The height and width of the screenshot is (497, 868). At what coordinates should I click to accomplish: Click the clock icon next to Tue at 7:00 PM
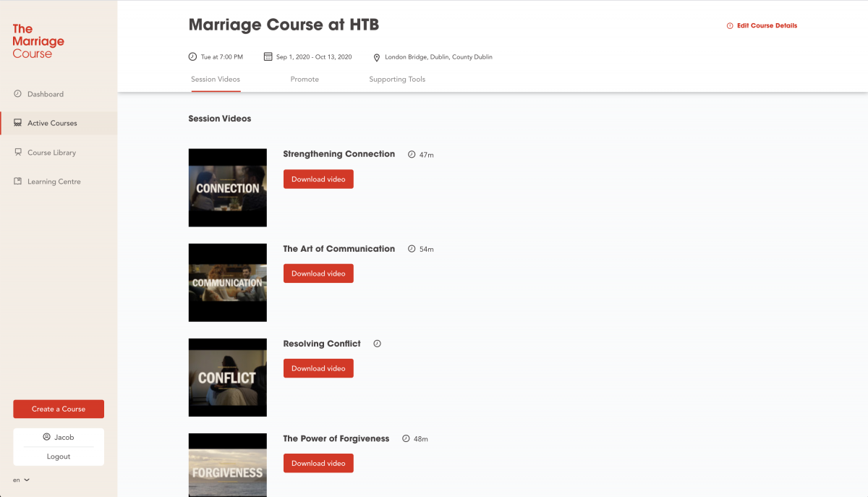click(192, 56)
